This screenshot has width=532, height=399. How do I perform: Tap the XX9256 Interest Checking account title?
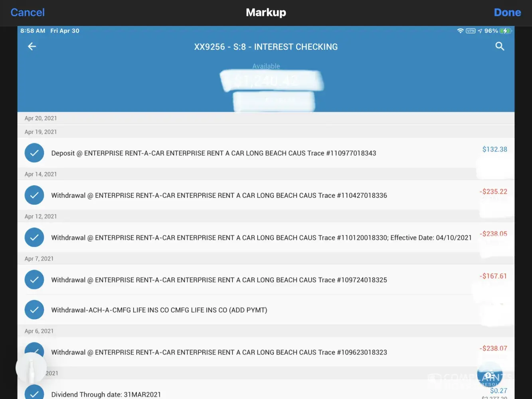pos(266,47)
